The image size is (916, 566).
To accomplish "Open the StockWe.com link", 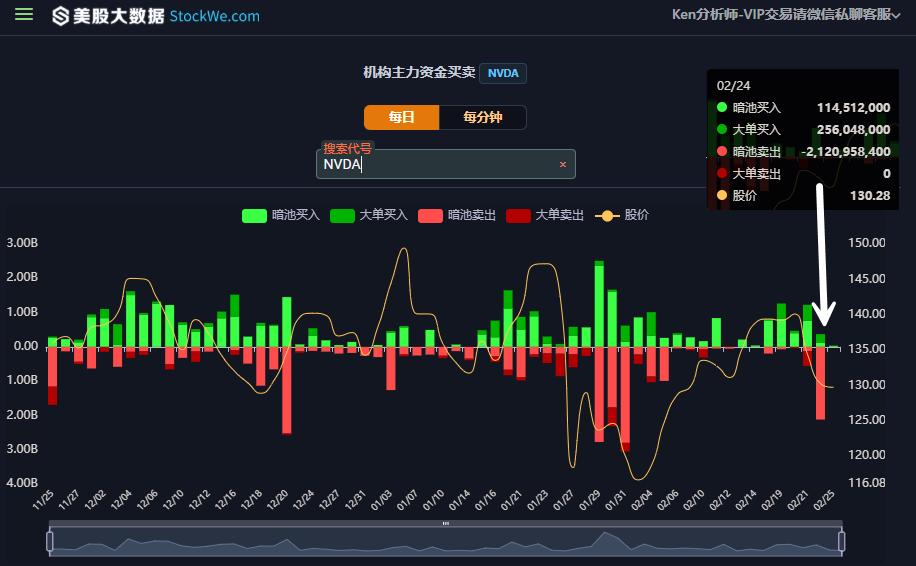I will click(214, 16).
